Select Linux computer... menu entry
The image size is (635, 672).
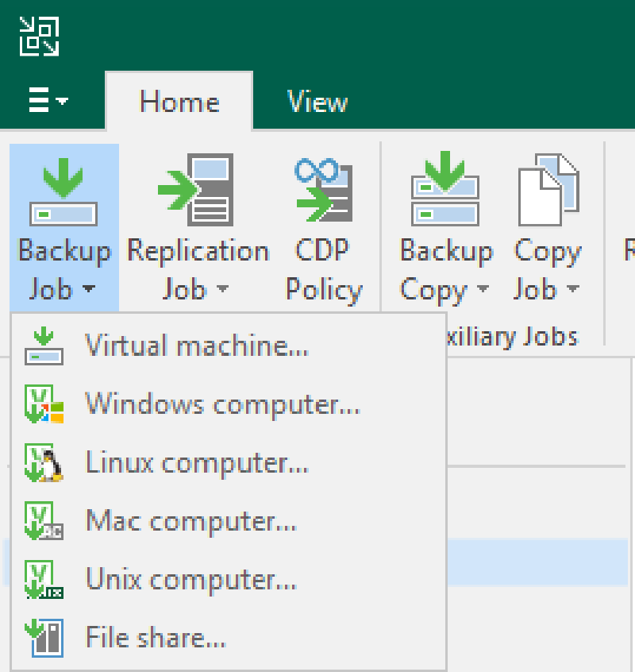coord(229,462)
